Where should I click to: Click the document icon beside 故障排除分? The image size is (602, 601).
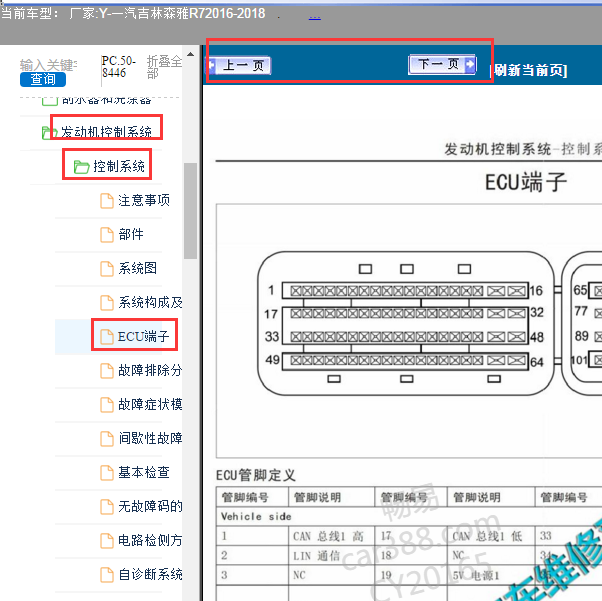[107, 371]
